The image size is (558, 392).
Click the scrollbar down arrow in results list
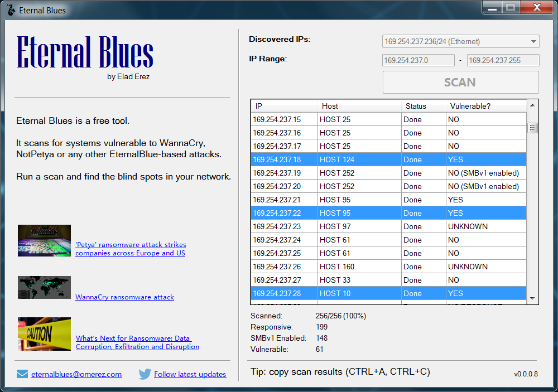(532, 298)
